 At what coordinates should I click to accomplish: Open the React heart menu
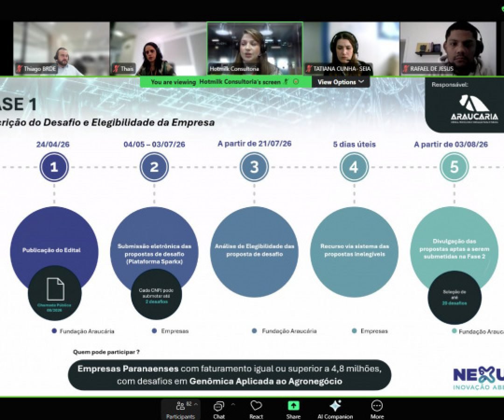coord(256,409)
